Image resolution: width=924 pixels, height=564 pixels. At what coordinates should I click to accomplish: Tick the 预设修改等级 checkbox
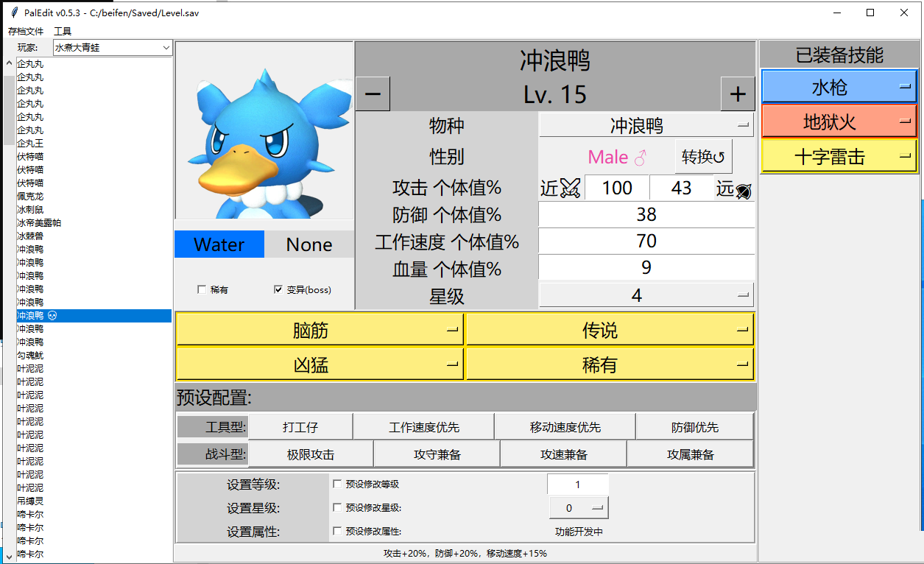[x=337, y=484]
